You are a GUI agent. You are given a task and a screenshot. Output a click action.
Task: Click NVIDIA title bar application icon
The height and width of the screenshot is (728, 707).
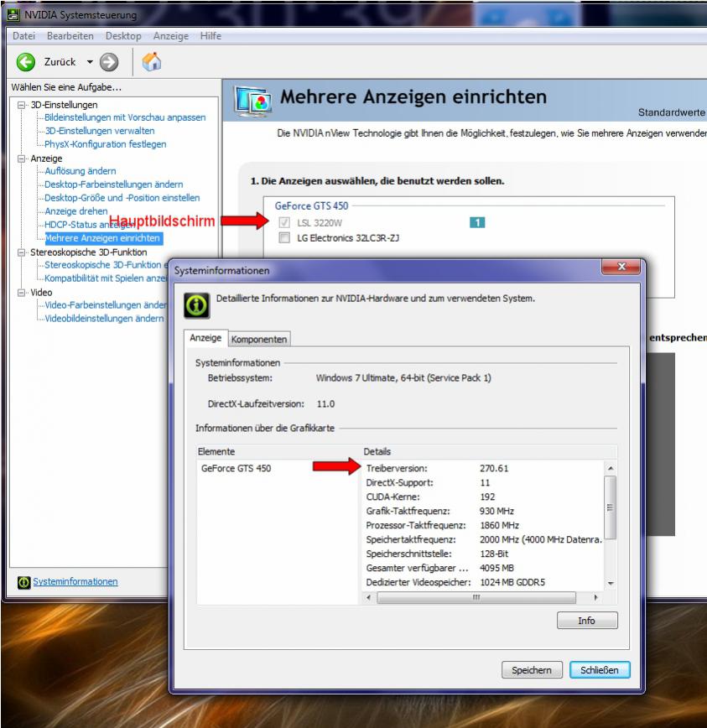(x=13, y=15)
